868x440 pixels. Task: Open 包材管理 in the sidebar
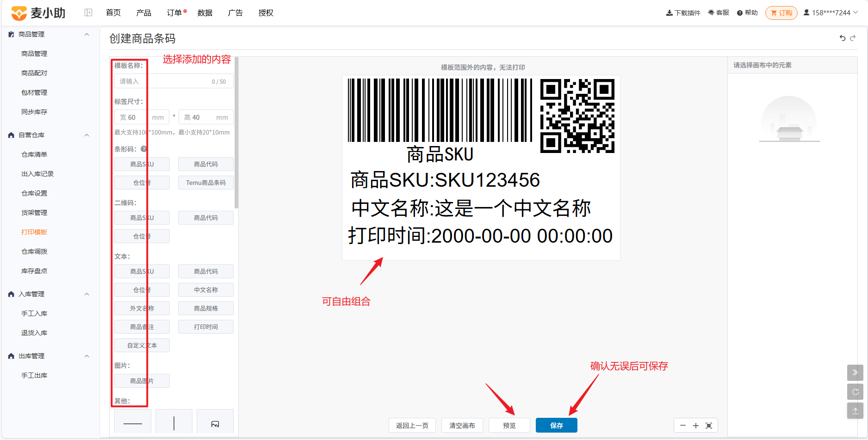[x=34, y=92]
